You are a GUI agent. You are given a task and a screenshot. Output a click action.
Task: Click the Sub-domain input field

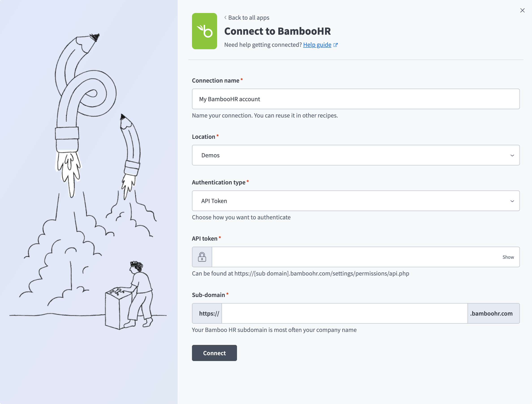(345, 313)
